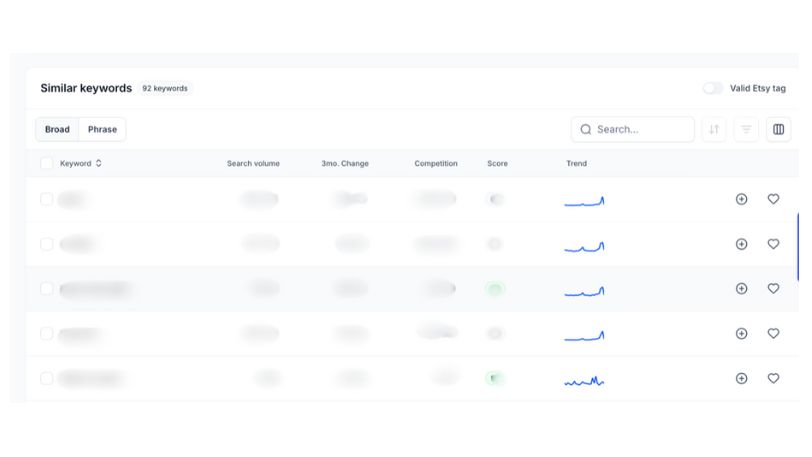The image size is (812, 457).
Task: Tick the checkbox in the first keyword row
Action: 47,199
